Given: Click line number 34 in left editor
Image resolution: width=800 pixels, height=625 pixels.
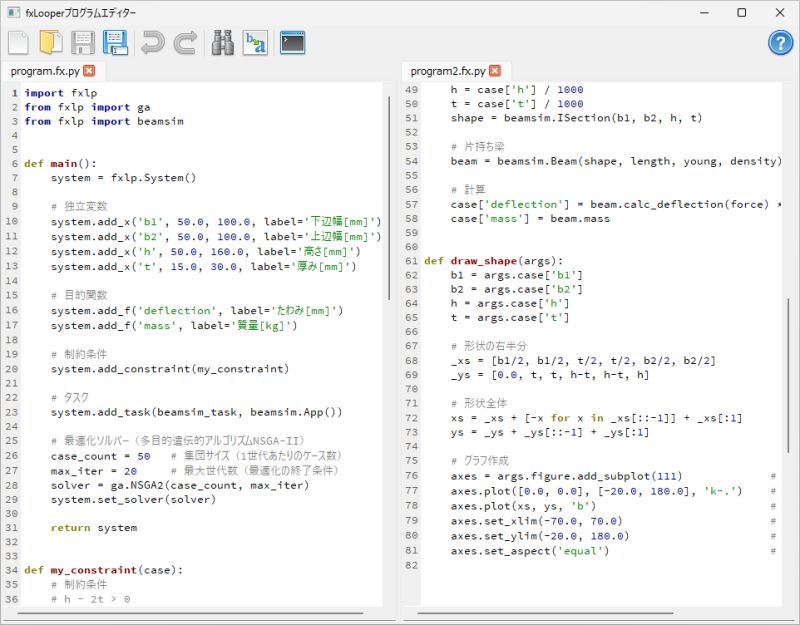Looking at the screenshot, I should click(x=11, y=570).
